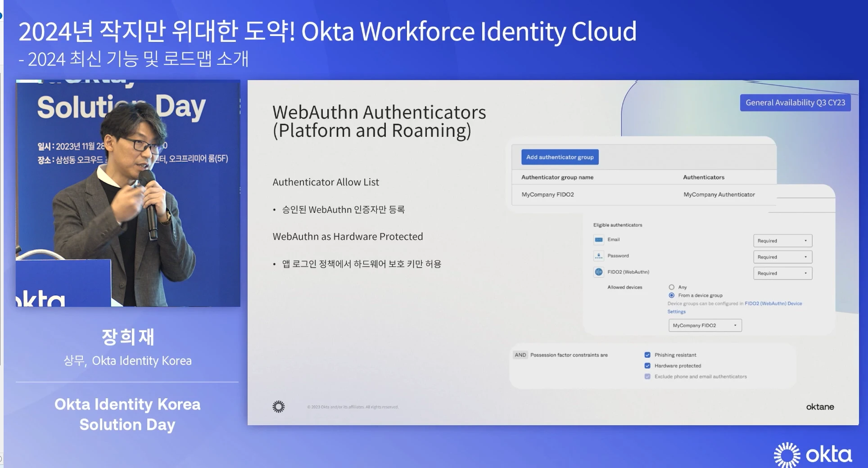Open the Email Required dropdown
Image resolution: width=868 pixels, height=468 pixels.
tap(782, 241)
